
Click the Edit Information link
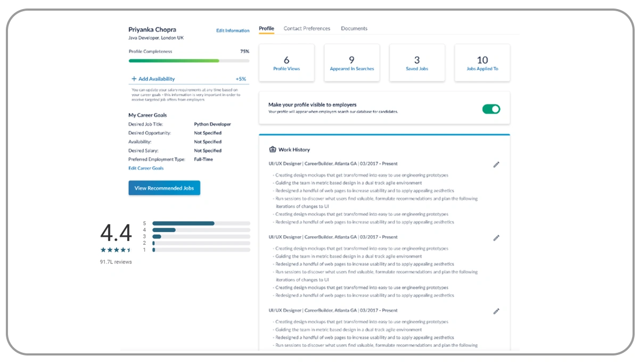click(x=233, y=31)
